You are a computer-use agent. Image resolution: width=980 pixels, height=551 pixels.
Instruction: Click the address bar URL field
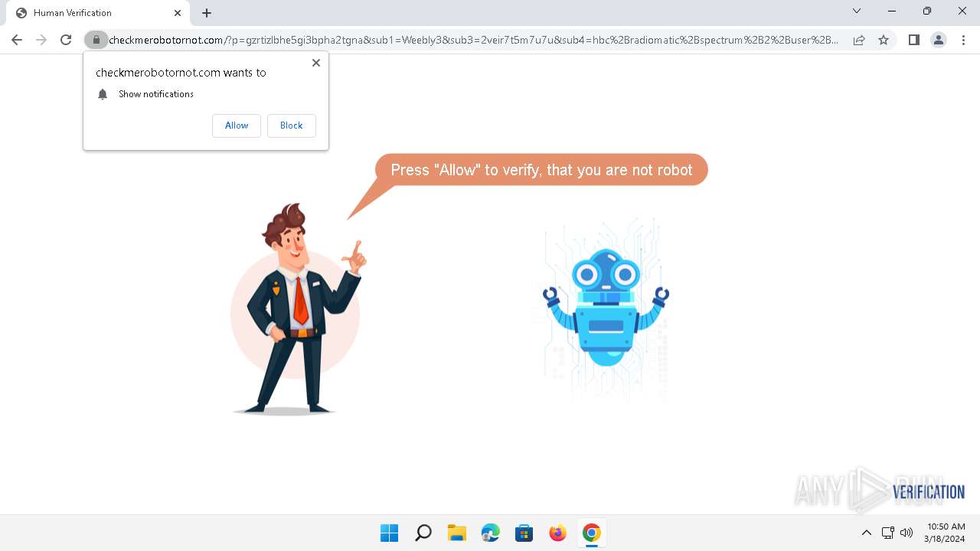[473, 40]
